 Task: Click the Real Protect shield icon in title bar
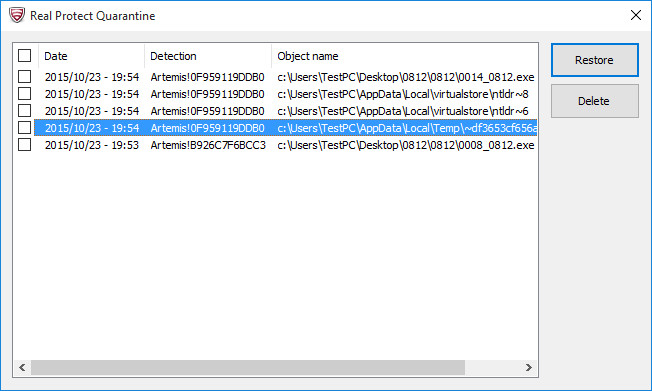point(17,15)
